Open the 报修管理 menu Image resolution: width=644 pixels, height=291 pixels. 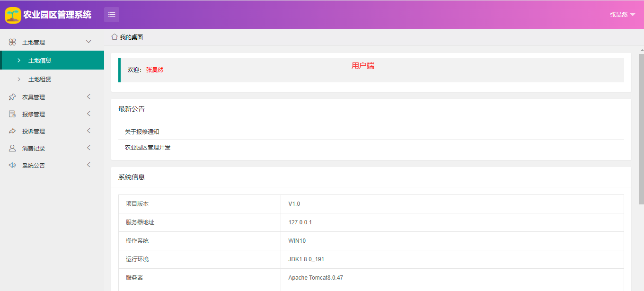tap(52, 114)
